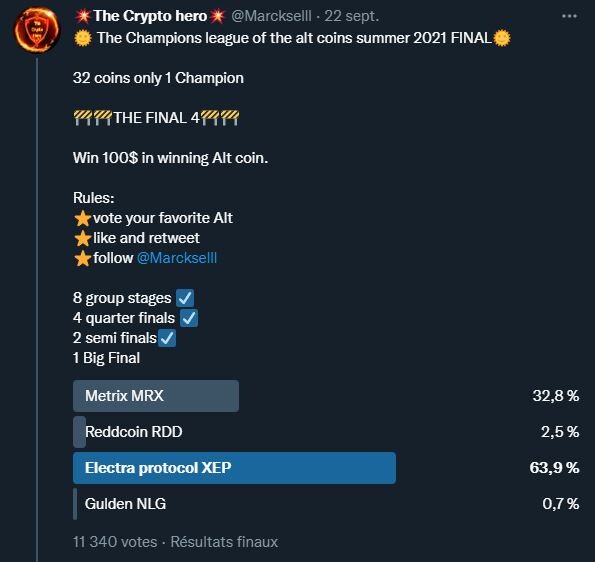Click the star beside like and retweet
The image size is (595, 562).
[x=82, y=238]
